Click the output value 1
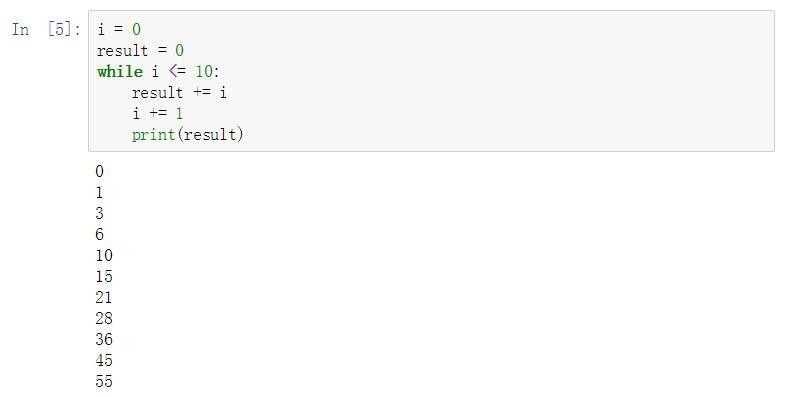 click(99, 192)
